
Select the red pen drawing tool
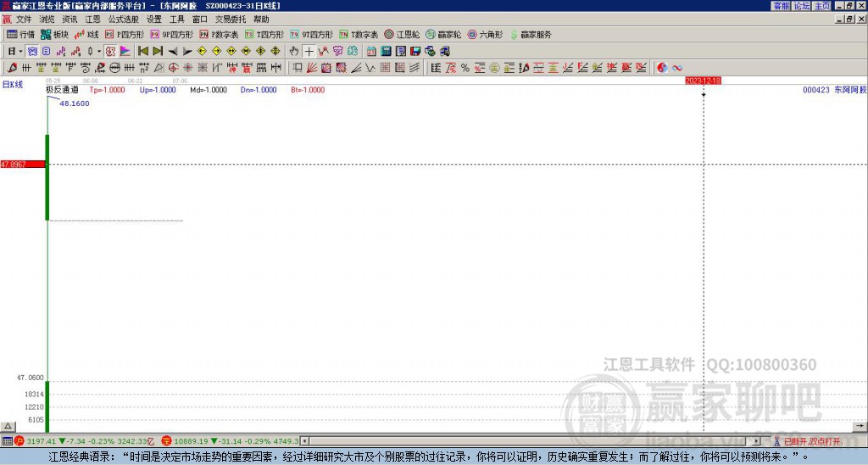(12, 68)
